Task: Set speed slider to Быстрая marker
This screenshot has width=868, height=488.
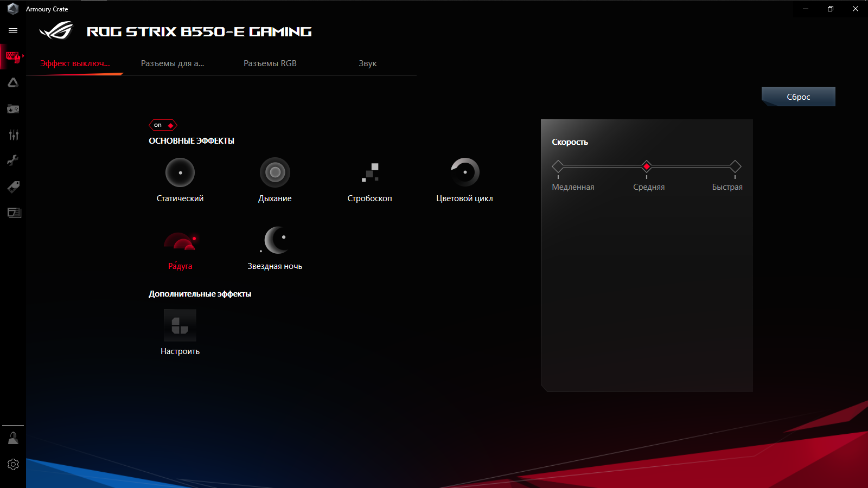Action: click(x=735, y=166)
